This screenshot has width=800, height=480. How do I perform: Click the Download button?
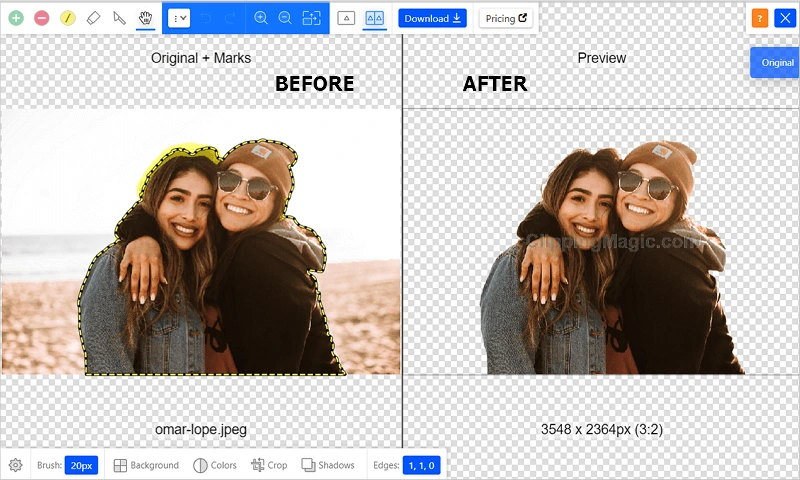pyautogui.click(x=432, y=18)
